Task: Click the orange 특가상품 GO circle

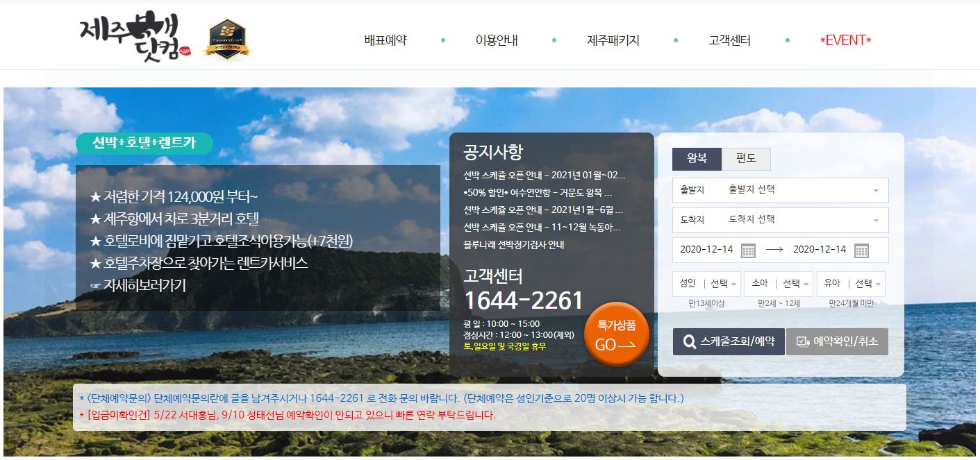Action: click(x=617, y=334)
